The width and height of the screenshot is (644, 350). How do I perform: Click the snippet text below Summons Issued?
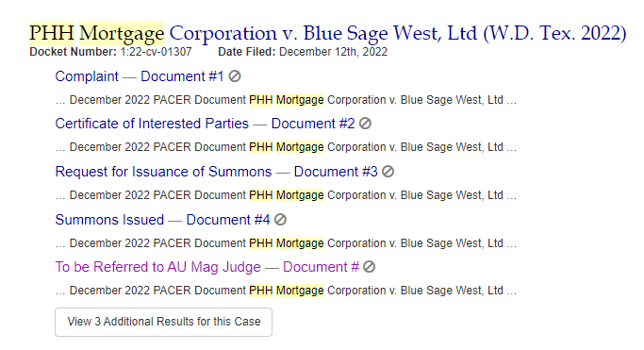[x=286, y=243]
